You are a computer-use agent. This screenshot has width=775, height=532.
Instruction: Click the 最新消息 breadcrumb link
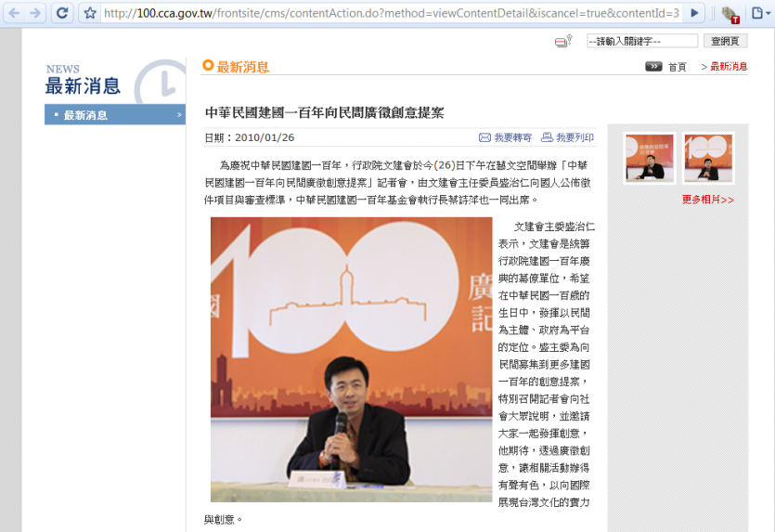tap(728, 67)
